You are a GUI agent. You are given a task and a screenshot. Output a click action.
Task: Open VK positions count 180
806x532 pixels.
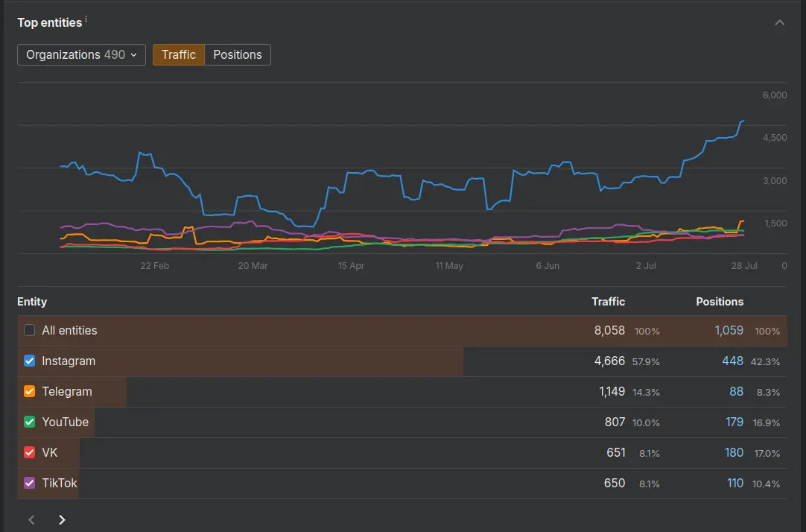734,452
